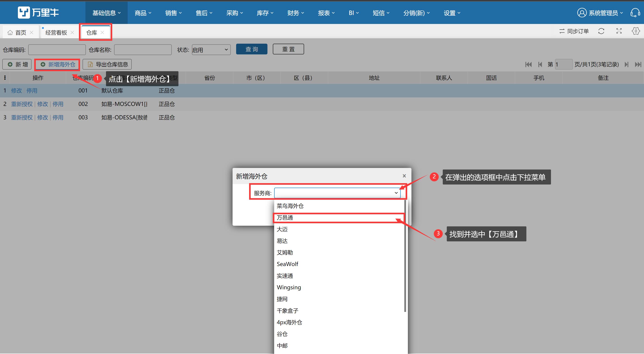Expand the 财务 dropdown menu
Viewport: 644px width, 354px height.
tap(295, 13)
